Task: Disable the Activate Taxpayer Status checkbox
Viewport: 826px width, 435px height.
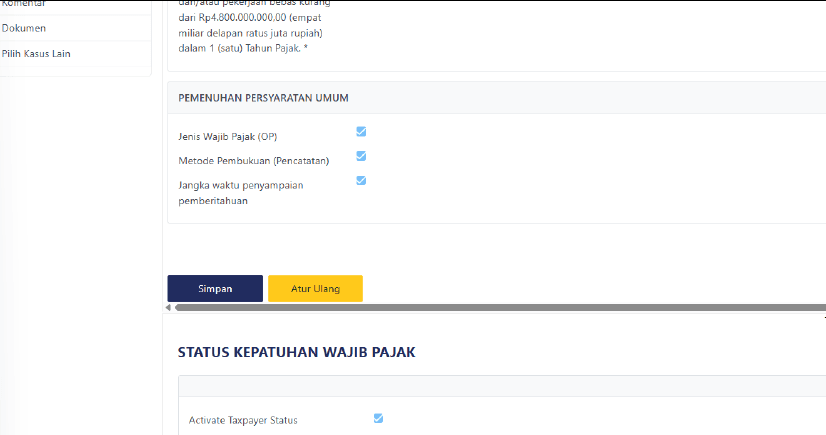Action: tap(378, 418)
